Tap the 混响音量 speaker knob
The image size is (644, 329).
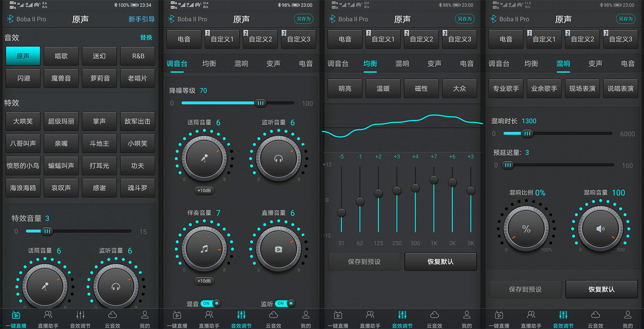point(600,229)
